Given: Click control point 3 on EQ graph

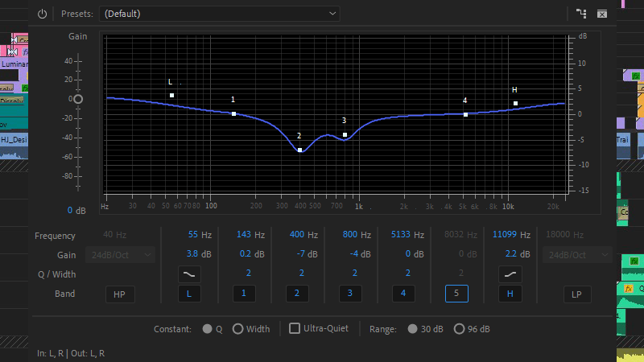Looking at the screenshot, I should tap(345, 134).
